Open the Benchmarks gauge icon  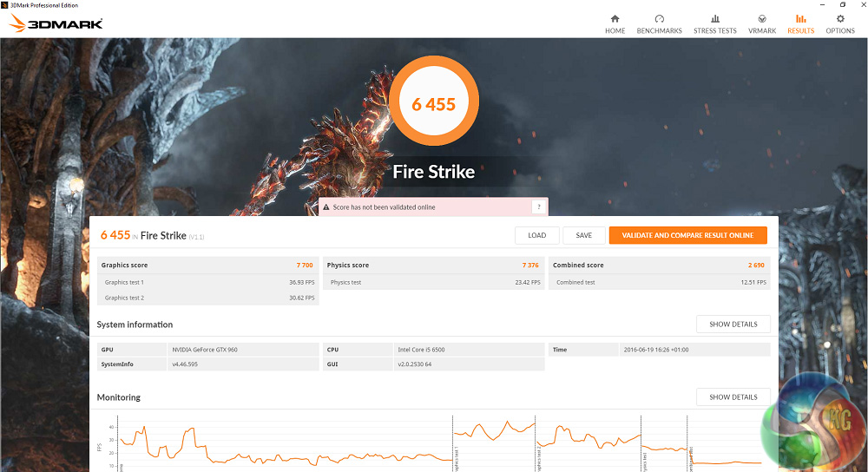(660, 19)
